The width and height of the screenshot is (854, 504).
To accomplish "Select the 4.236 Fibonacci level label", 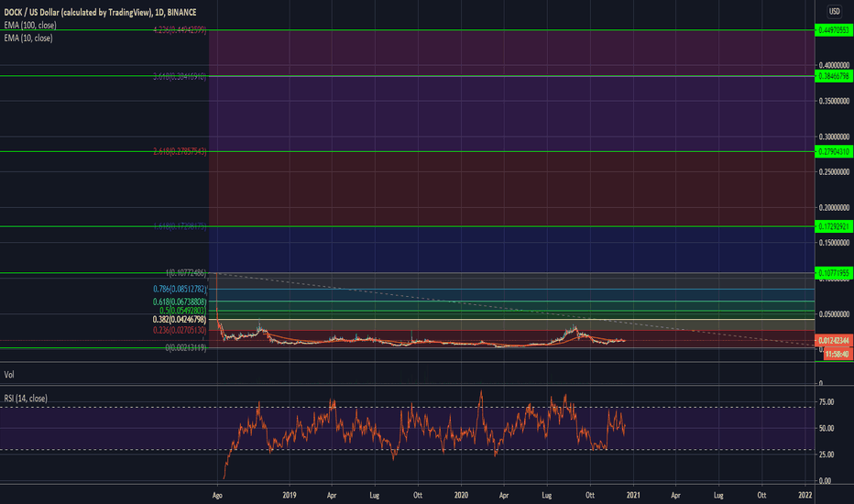I will [x=180, y=30].
